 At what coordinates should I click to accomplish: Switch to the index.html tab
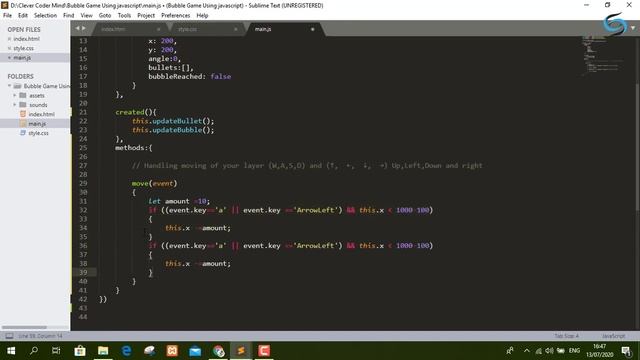[129, 29]
